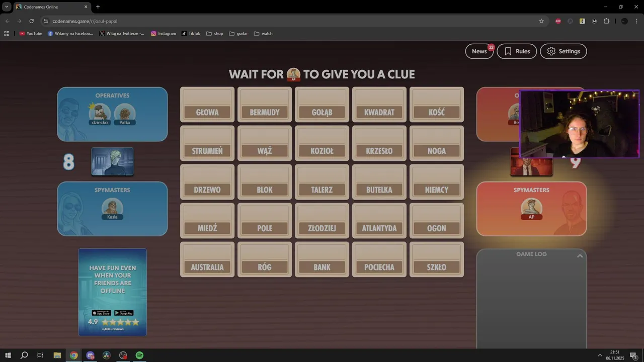
Task: Collapse the Game Log panel
Action: [x=580, y=256]
